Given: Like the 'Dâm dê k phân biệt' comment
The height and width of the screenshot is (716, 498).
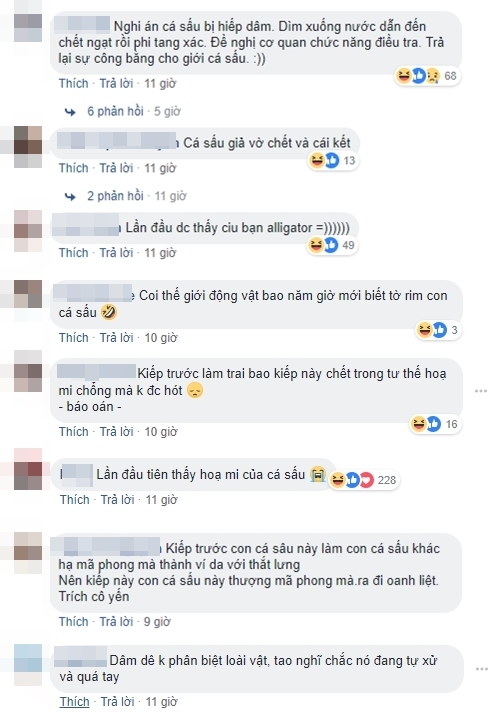Looking at the screenshot, I should tap(74, 701).
